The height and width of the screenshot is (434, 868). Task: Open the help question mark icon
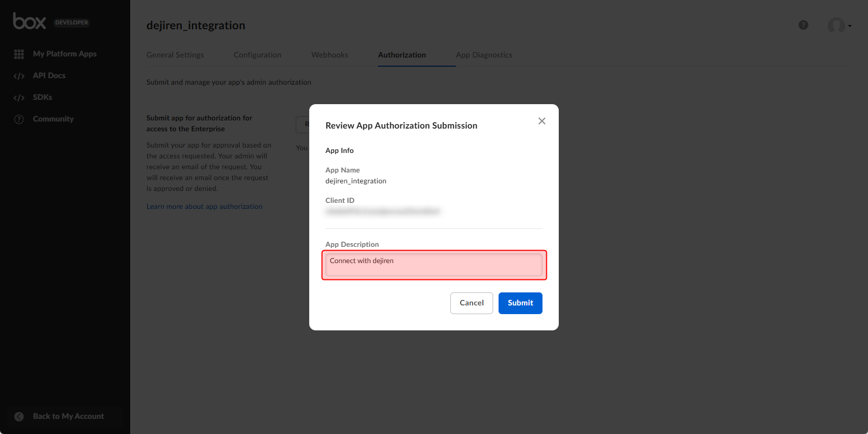tap(803, 25)
